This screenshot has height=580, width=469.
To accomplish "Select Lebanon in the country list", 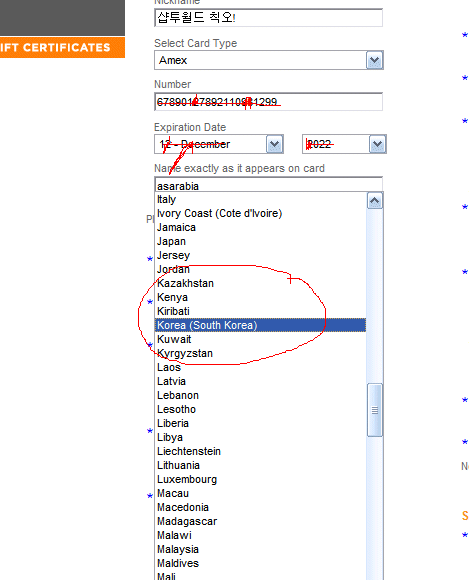I will pyautogui.click(x=260, y=395).
